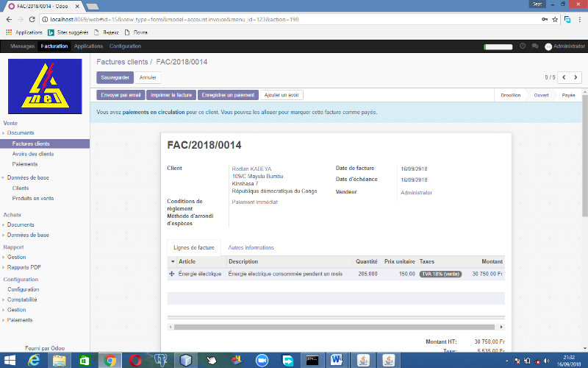Click Envoyer par email button

coord(121,95)
